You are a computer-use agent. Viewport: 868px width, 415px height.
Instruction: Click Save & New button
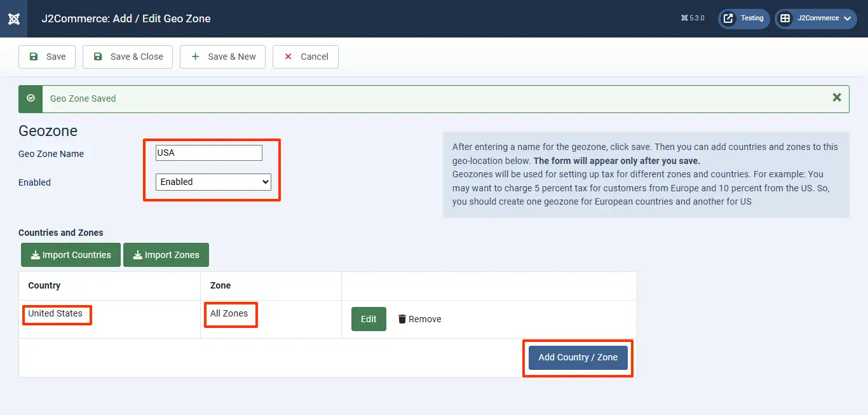(x=222, y=57)
